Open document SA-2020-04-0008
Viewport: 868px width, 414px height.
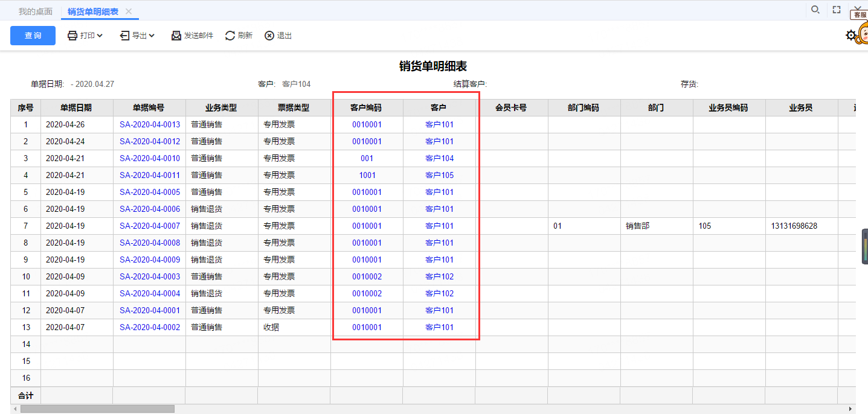pos(150,243)
